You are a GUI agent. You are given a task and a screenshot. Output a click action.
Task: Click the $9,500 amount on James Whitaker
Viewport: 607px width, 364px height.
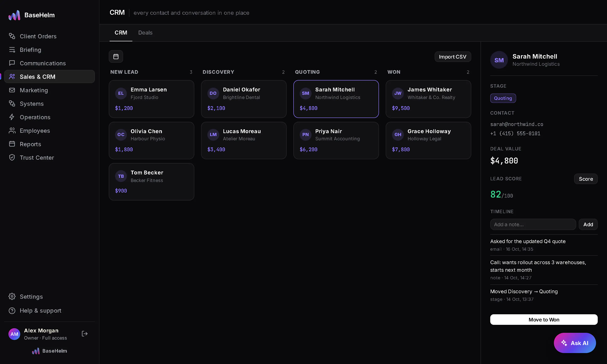click(x=401, y=108)
